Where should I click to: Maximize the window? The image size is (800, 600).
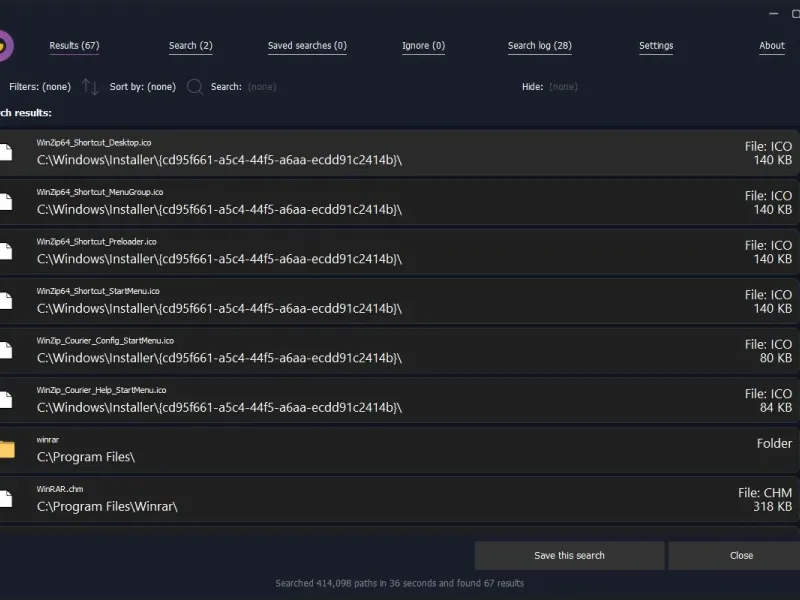pyautogui.click(x=795, y=14)
